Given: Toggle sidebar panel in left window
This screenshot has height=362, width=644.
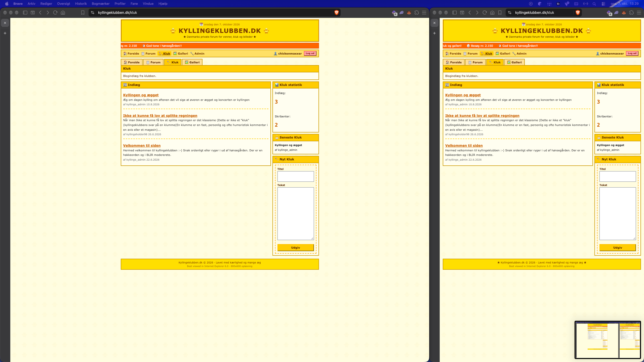Looking at the screenshot, I should click(x=25, y=13).
